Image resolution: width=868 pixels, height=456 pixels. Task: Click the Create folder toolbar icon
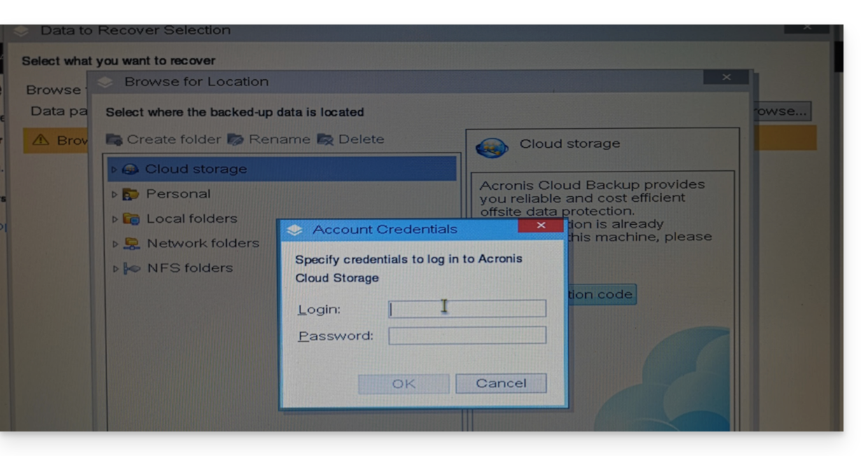coord(113,139)
